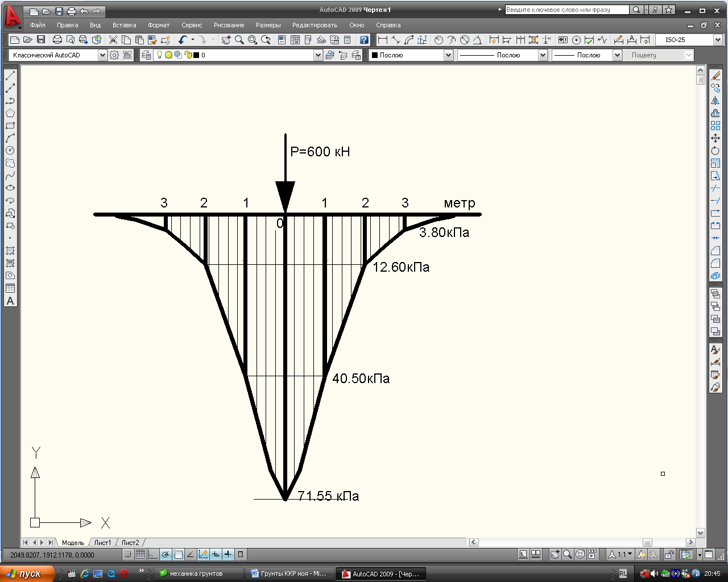
Task: Toggle Grid display in status bar
Action: [140, 555]
